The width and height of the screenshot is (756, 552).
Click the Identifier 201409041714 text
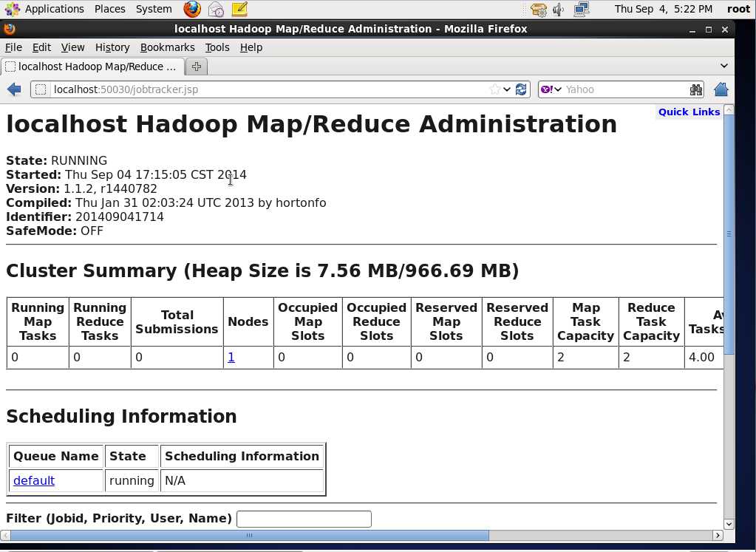(85, 217)
